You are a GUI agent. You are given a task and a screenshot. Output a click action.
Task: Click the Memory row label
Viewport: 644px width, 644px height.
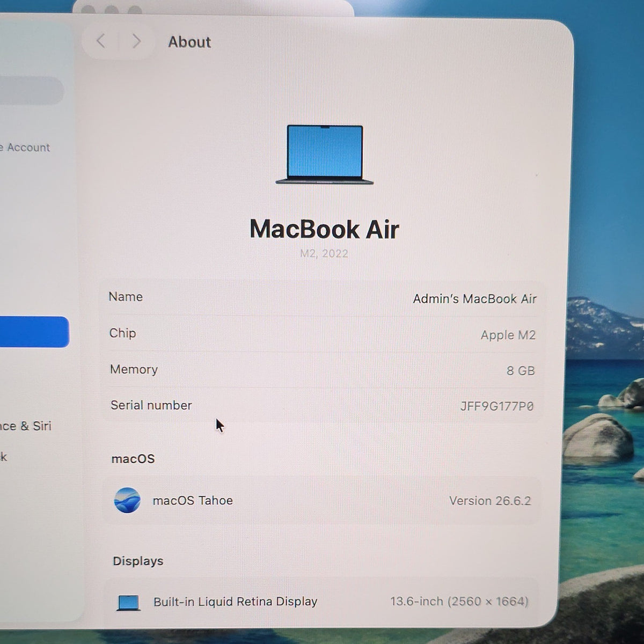(x=134, y=369)
